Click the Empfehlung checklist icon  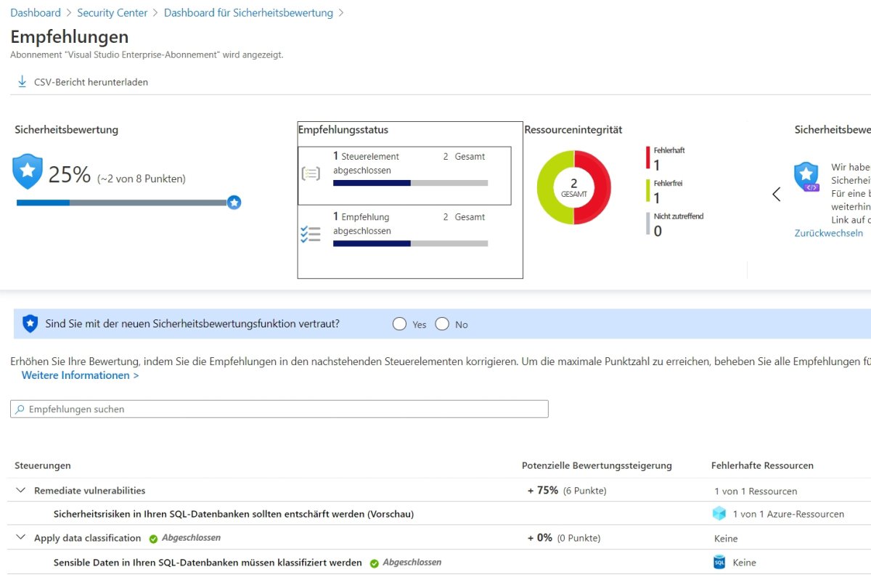click(x=311, y=234)
